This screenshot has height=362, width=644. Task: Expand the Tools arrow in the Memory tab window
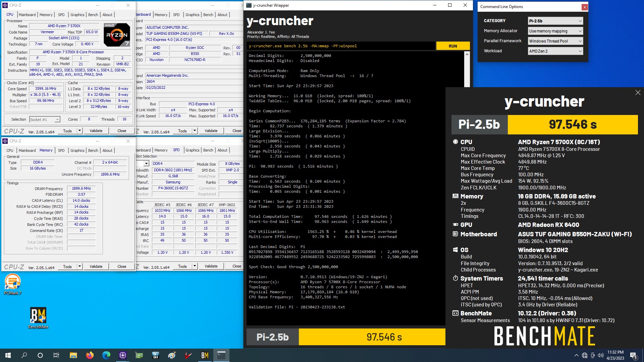(x=79, y=266)
